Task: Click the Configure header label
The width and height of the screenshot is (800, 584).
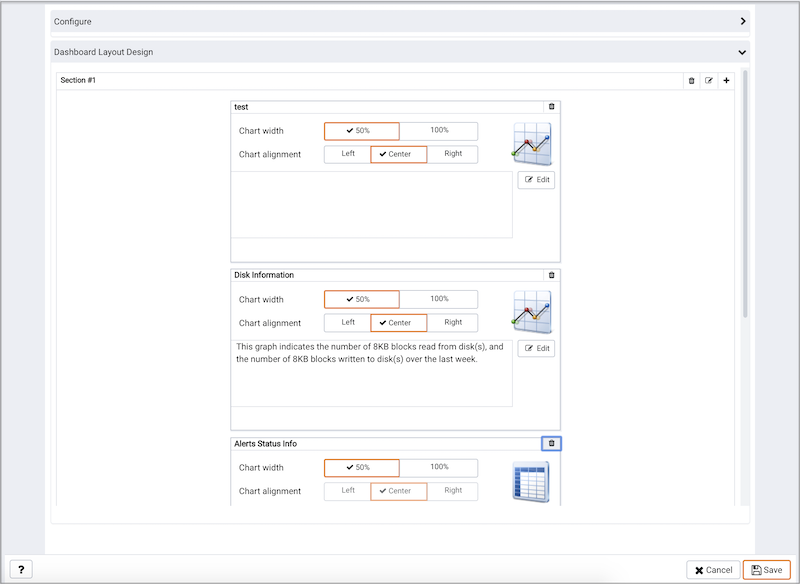Action: (73, 21)
